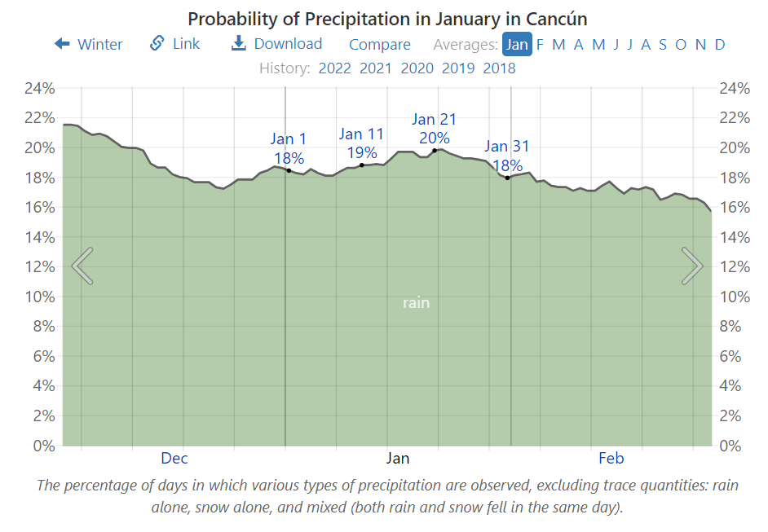The image size is (768, 532).
Task: Click the chain link icon
Action: [157, 44]
